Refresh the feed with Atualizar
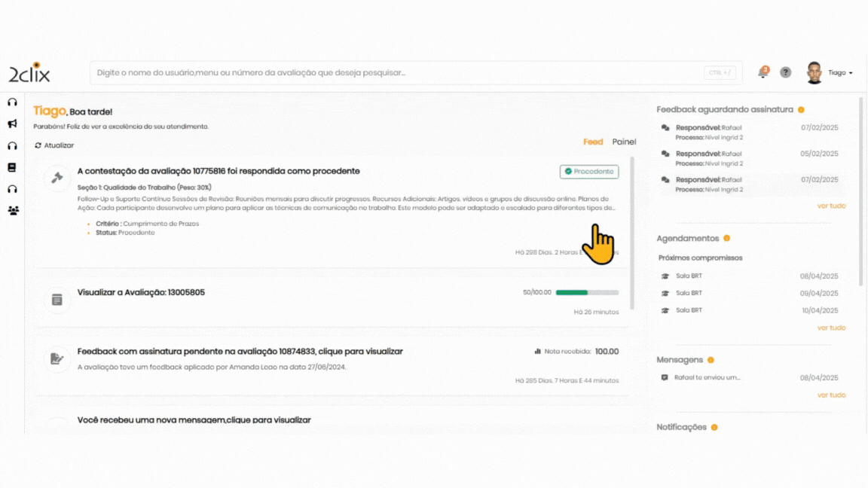 [54, 145]
